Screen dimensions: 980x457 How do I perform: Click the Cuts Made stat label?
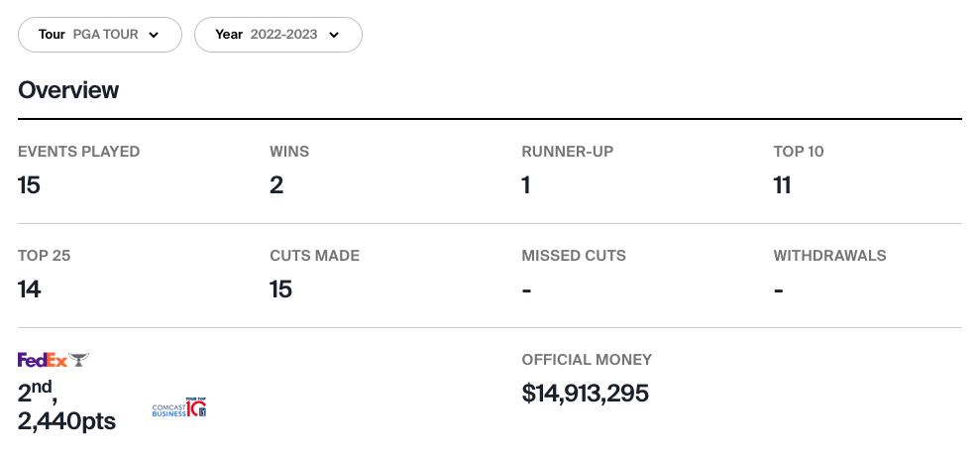[x=314, y=256]
